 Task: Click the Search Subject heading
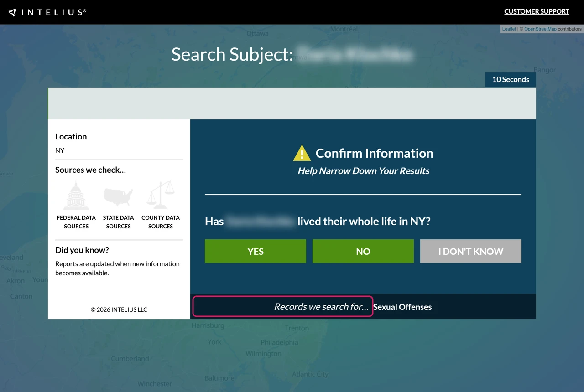coord(292,54)
